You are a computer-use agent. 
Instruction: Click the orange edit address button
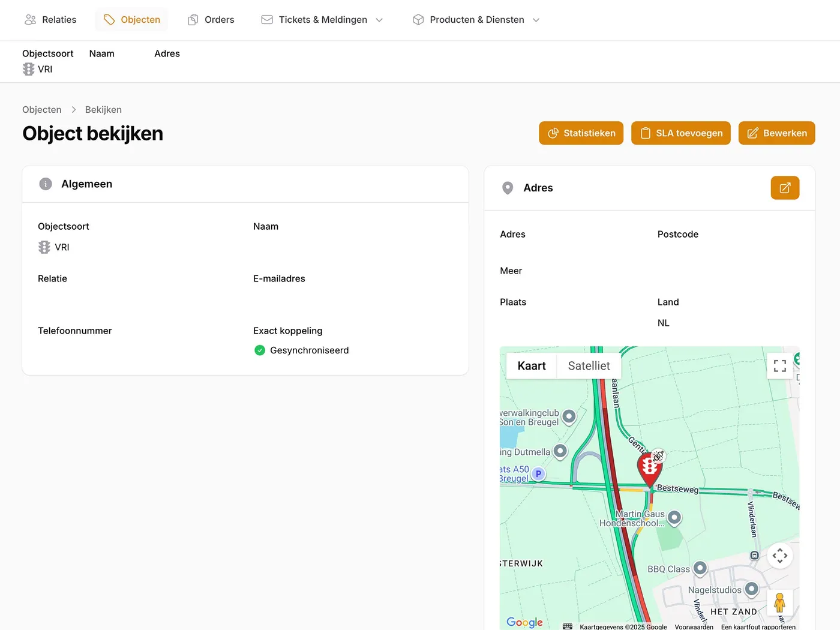click(785, 188)
